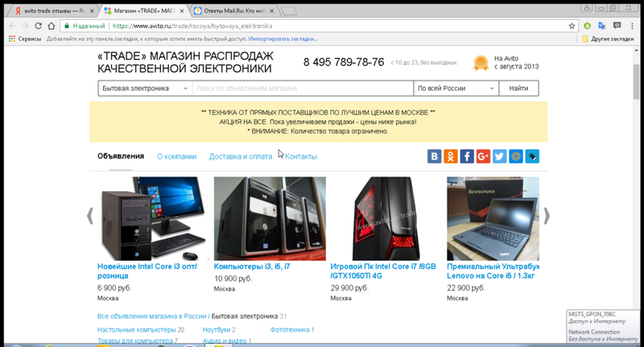Click the MGTS_GPON_708C network entry

pyautogui.click(x=592, y=314)
